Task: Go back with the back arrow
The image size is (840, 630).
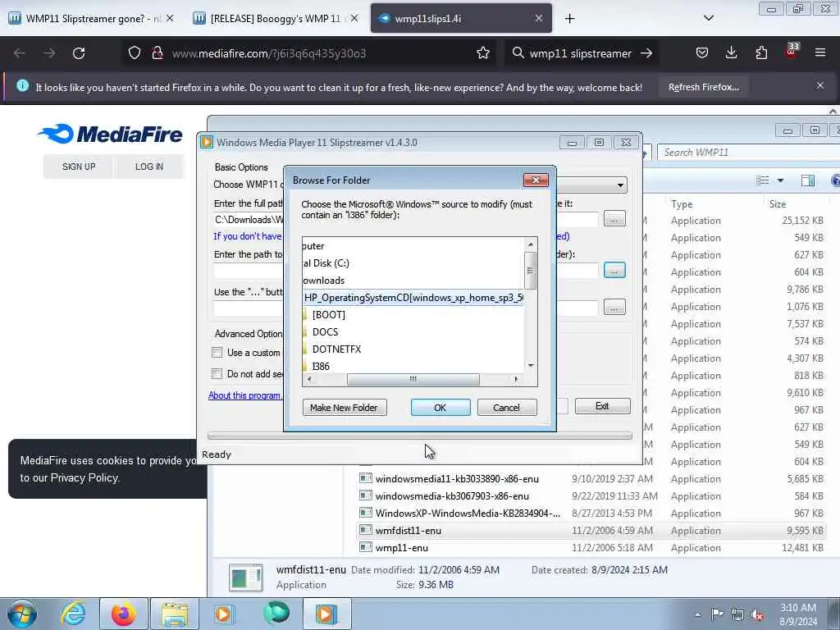Action: point(20,53)
